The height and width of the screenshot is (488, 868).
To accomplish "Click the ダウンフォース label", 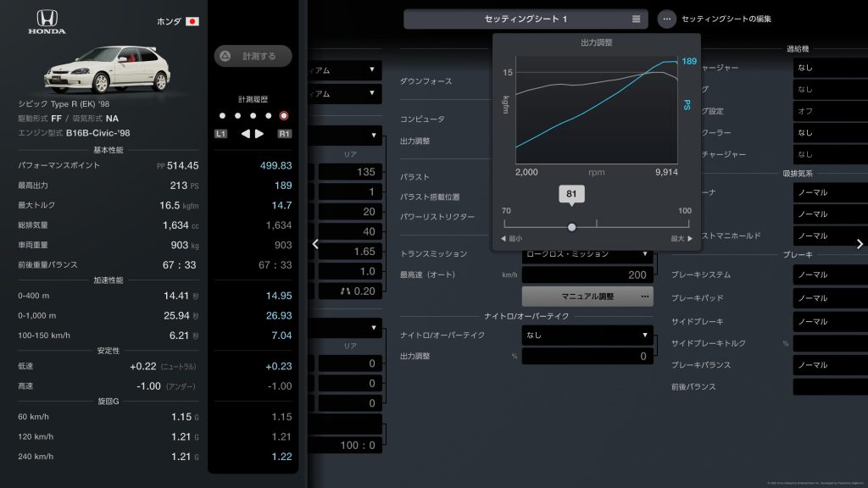I will coord(426,81).
